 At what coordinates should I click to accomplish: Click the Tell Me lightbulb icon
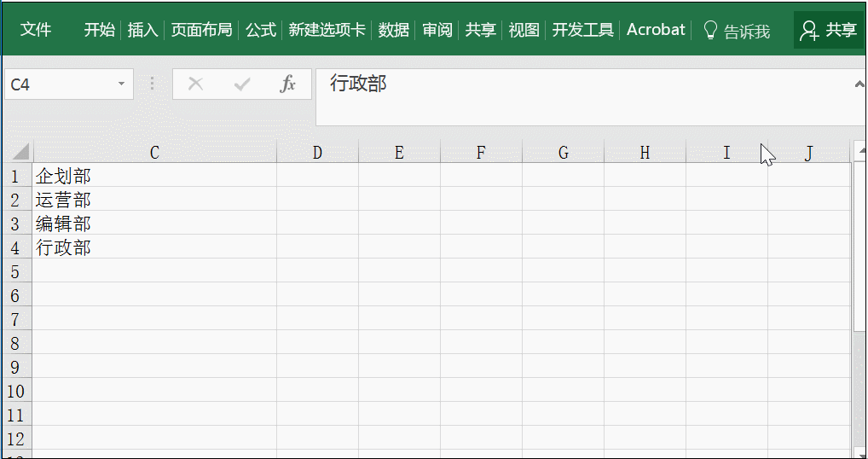[710, 31]
